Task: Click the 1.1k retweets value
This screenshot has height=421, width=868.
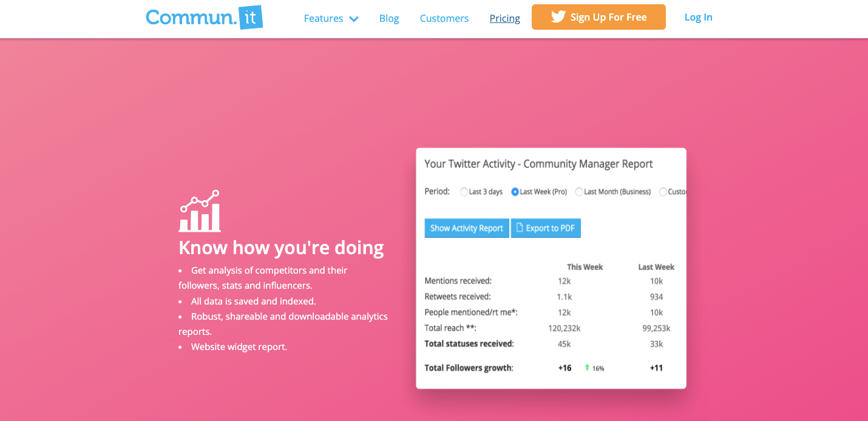Action: (x=565, y=297)
